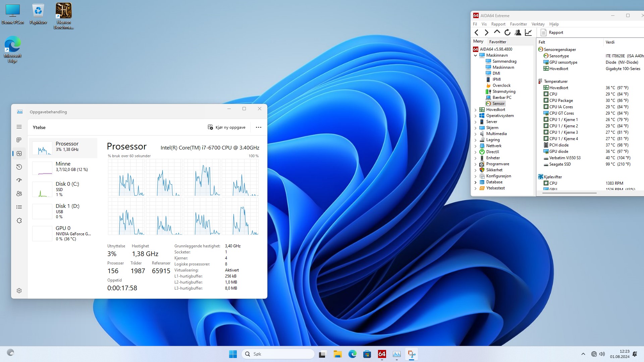Expand the Server tree node

pos(475,122)
